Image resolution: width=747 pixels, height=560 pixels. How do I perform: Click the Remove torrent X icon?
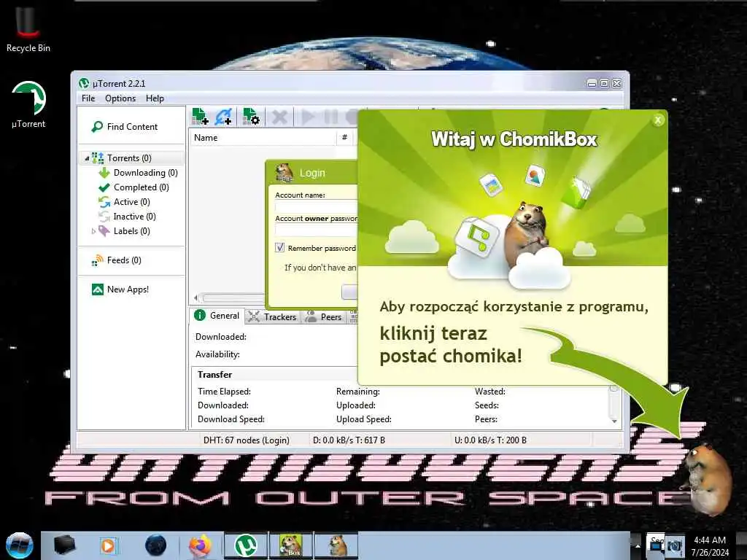[279, 117]
